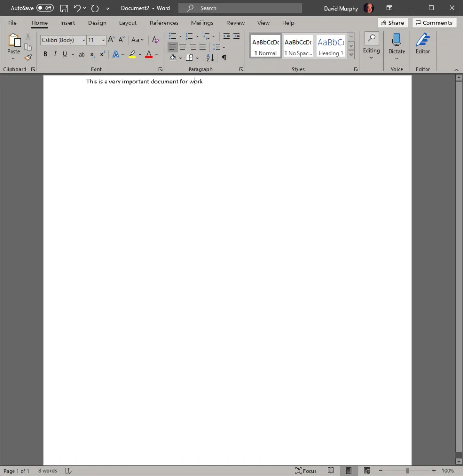Switch to the Design tab
The image size is (463, 476).
point(97,23)
